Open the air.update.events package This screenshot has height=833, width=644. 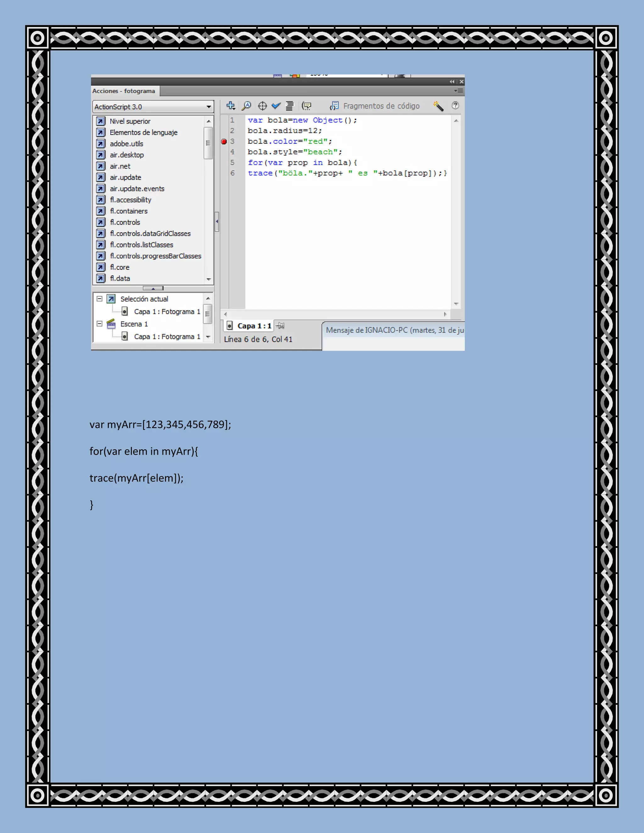click(x=137, y=188)
